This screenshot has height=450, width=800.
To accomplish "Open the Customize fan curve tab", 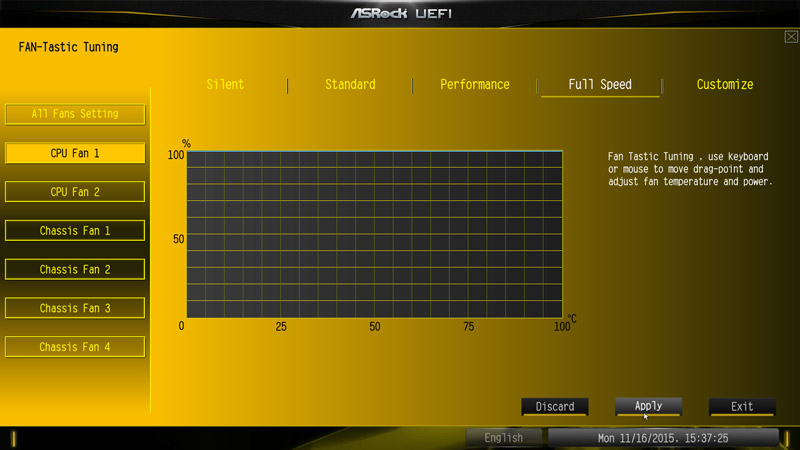I will click(724, 85).
